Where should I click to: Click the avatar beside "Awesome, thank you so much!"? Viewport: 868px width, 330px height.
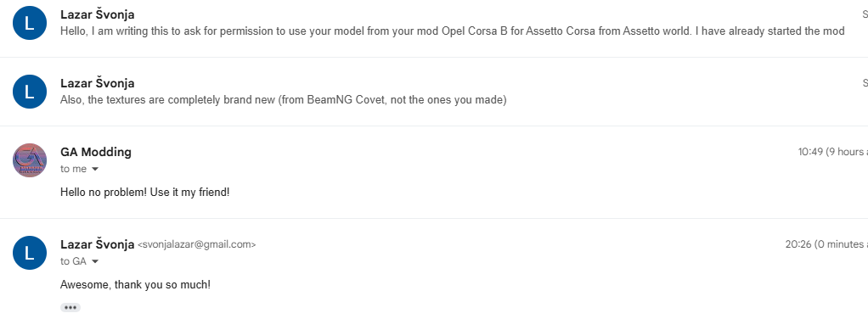(30, 253)
